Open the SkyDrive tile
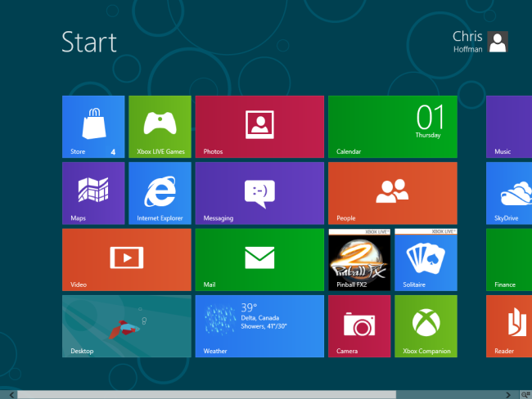This screenshot has width=532, height=399. [x=509, y=193]
